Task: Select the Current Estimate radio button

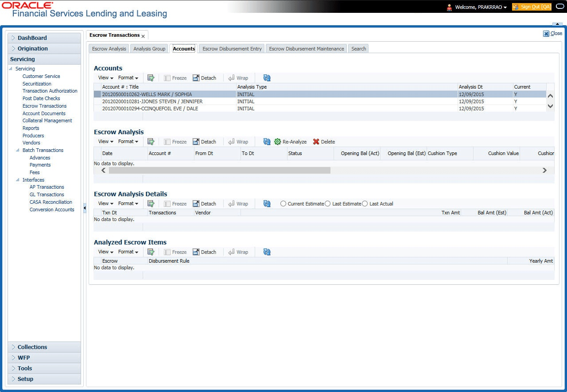Action: tap(283, 204)
